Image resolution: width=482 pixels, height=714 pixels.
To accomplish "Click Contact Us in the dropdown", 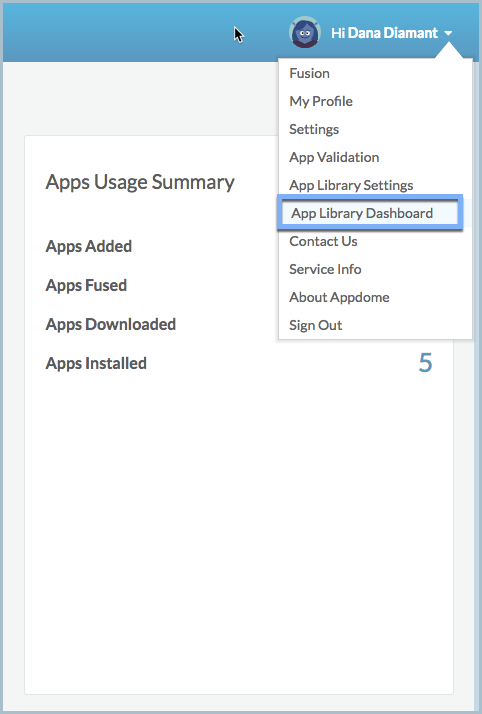I will click(323, 241).
